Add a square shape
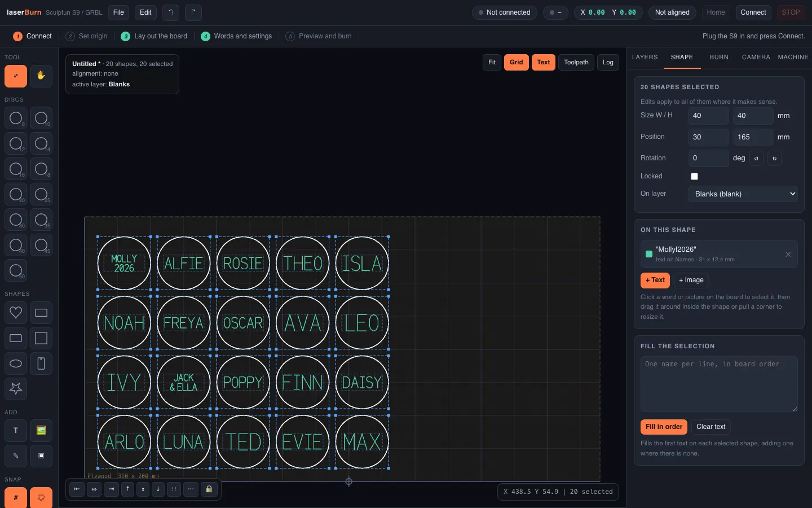Image resolution: width=812 pixels, height=508 pixels. click(x=41, y=338)
